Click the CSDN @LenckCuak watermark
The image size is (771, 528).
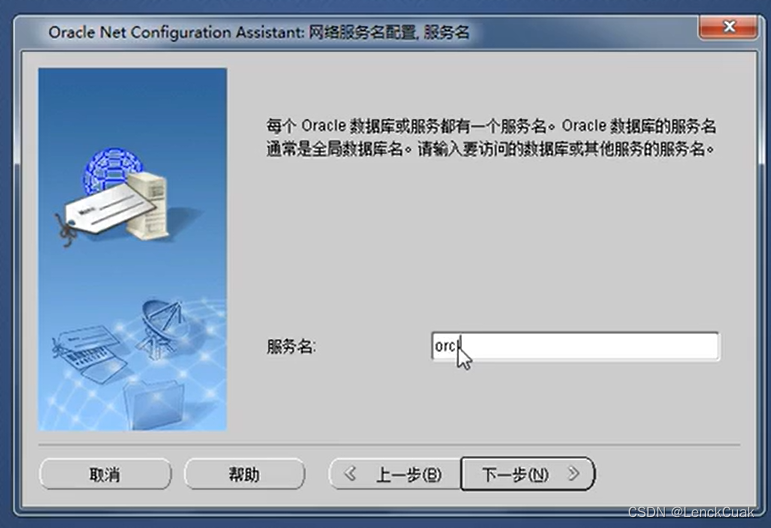coord(691,512)
